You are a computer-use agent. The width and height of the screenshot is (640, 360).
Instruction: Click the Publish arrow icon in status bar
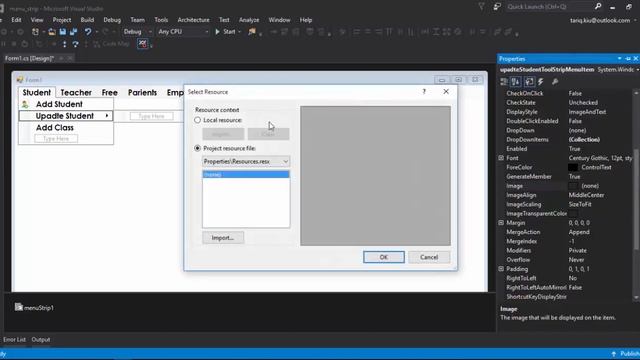click(613, 353)
